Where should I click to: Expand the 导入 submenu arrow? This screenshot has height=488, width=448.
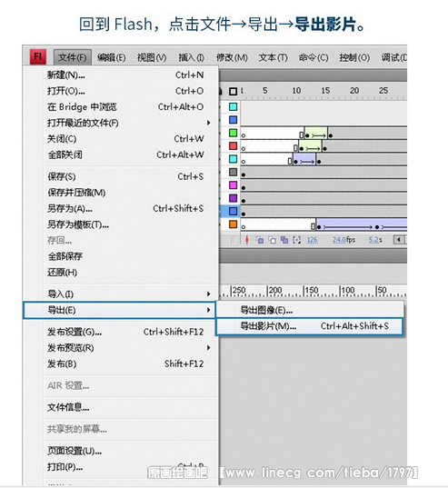click(x=209, y=294)
